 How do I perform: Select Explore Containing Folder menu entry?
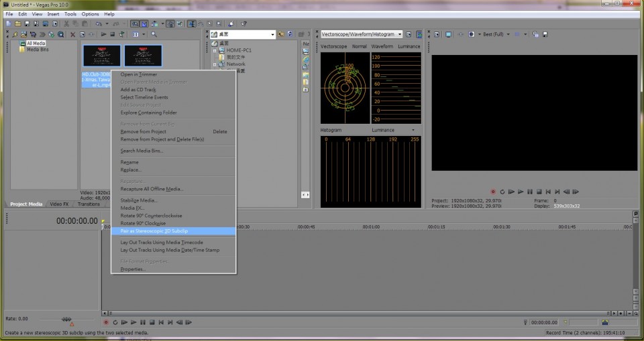point(148,113)
